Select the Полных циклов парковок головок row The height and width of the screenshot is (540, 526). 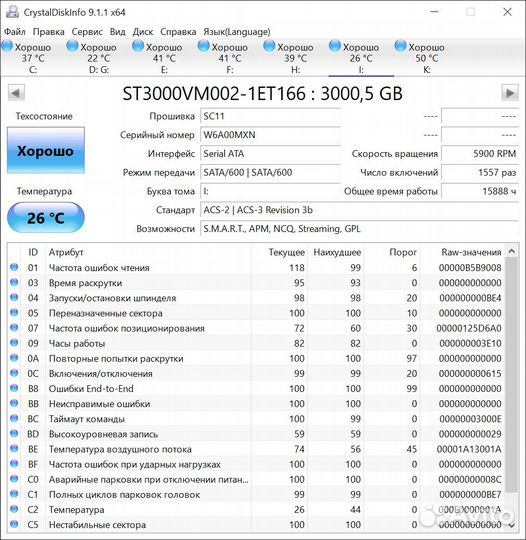256,495
